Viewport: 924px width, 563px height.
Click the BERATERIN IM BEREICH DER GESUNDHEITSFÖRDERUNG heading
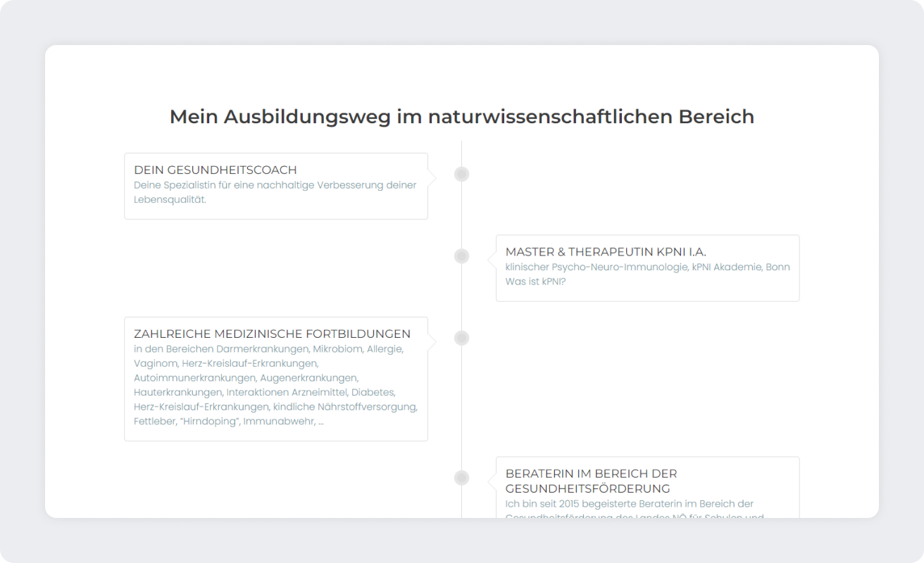click(591, 481)
